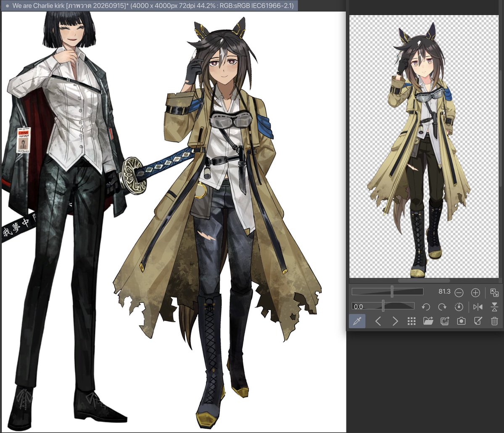Take a camera photo for Sub View

point(461,321)
